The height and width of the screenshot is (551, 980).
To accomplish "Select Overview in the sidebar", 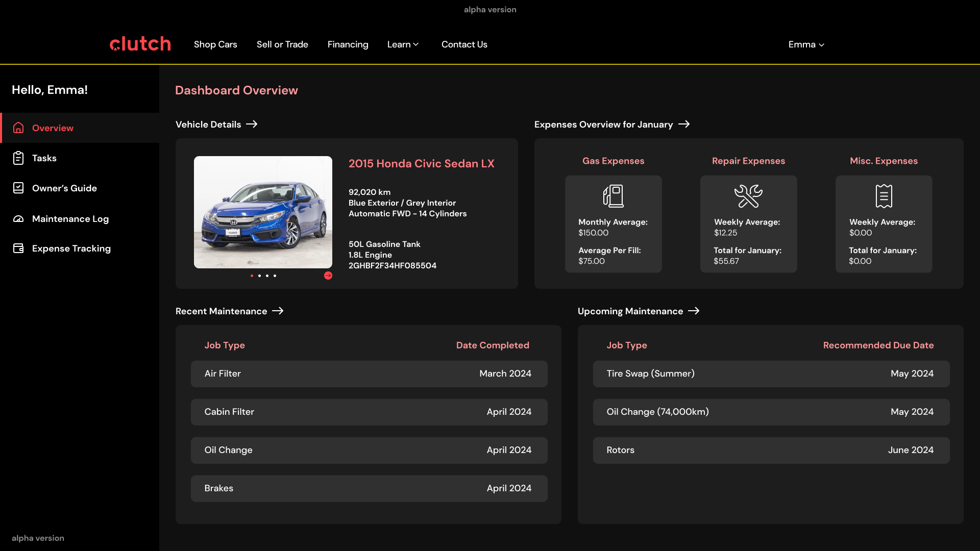I will pyautogui.click(x=80, y=128).
